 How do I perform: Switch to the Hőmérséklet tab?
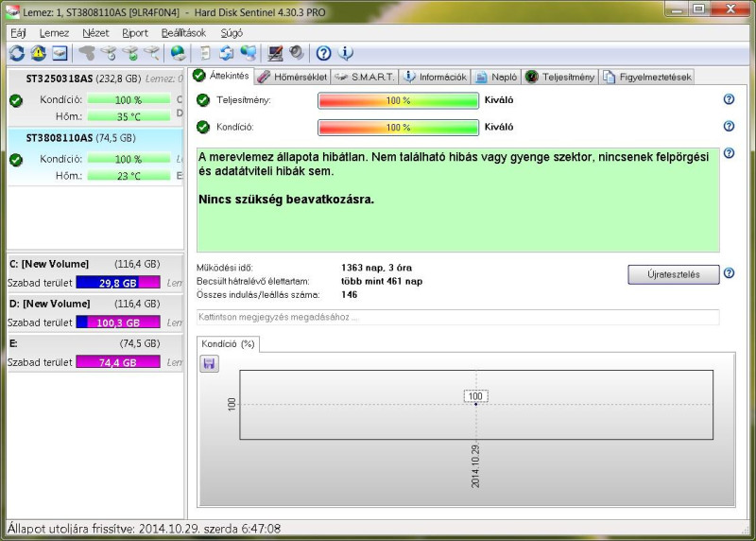coord(292,77)
